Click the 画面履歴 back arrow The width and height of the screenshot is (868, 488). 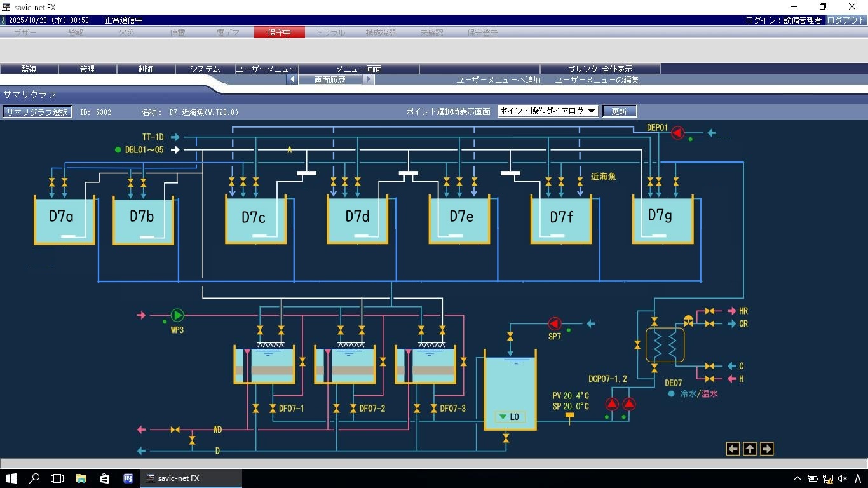[x=292, y=80]
